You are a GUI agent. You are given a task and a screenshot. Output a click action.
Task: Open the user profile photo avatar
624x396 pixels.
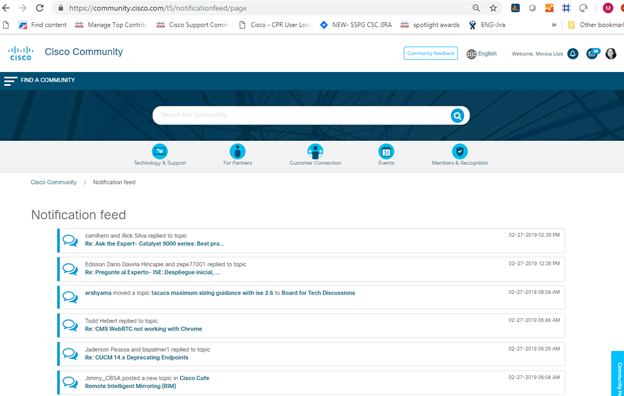[610, 53]
